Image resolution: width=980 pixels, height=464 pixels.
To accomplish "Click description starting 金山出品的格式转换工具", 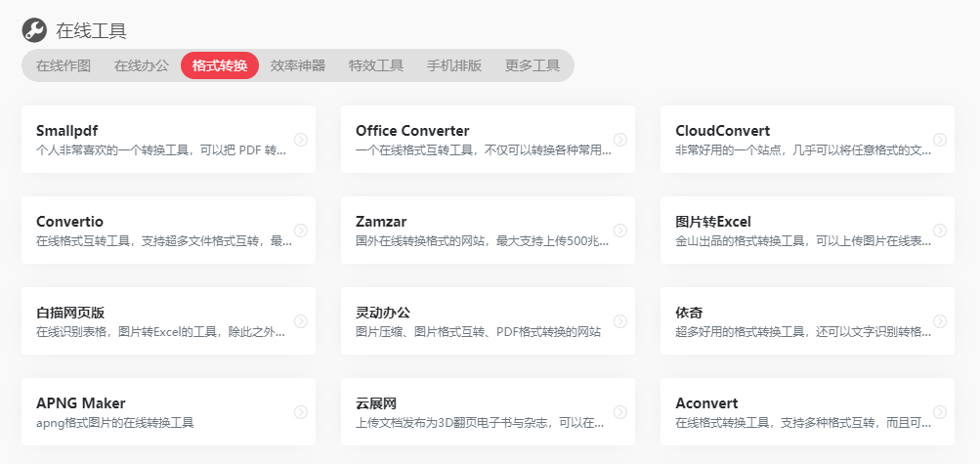I will point(803,241).
